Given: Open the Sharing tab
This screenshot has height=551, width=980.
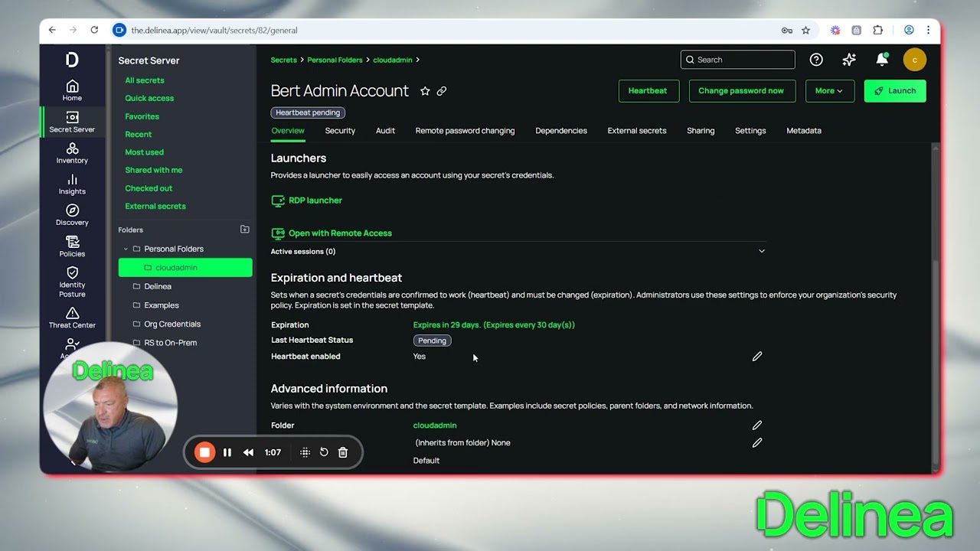Looking at the screenshot, I should tap(701, 131).
